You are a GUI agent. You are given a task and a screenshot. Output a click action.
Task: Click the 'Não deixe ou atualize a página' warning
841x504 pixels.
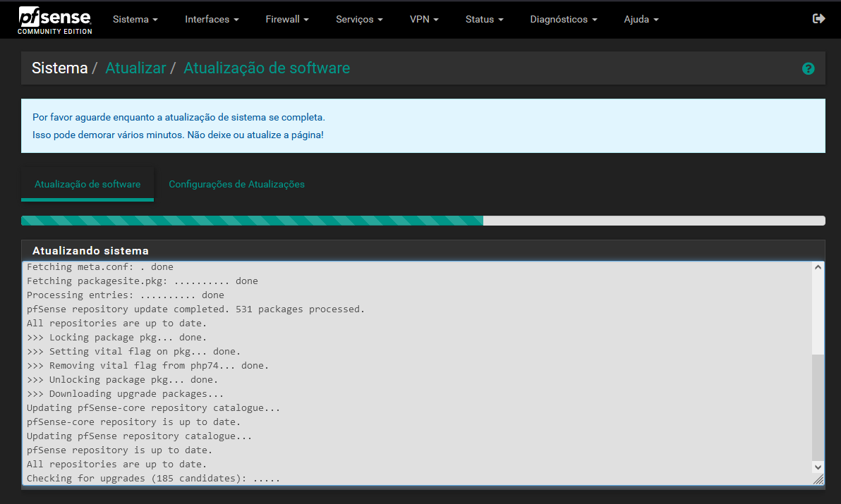[255, 135]
